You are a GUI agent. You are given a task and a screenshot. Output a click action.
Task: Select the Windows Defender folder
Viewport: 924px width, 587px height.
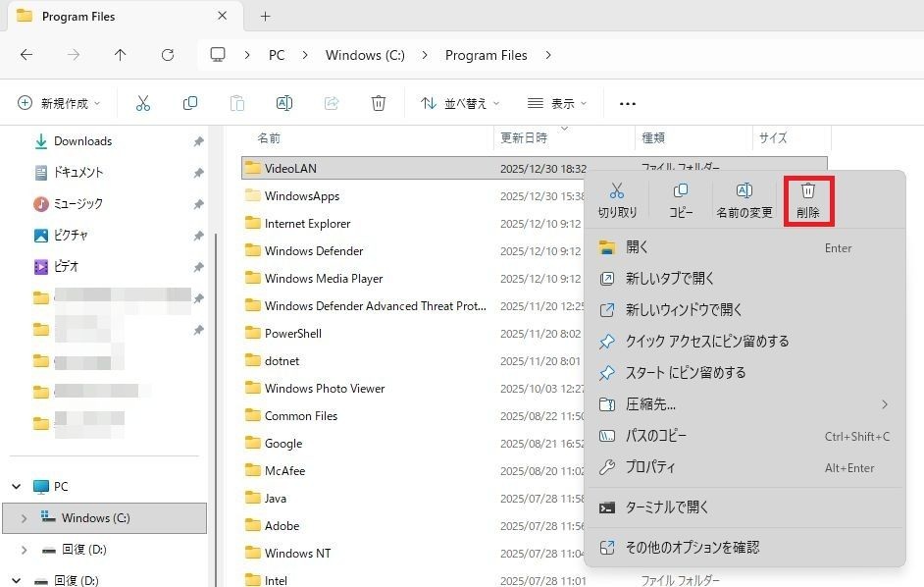(x=314, y=251)
